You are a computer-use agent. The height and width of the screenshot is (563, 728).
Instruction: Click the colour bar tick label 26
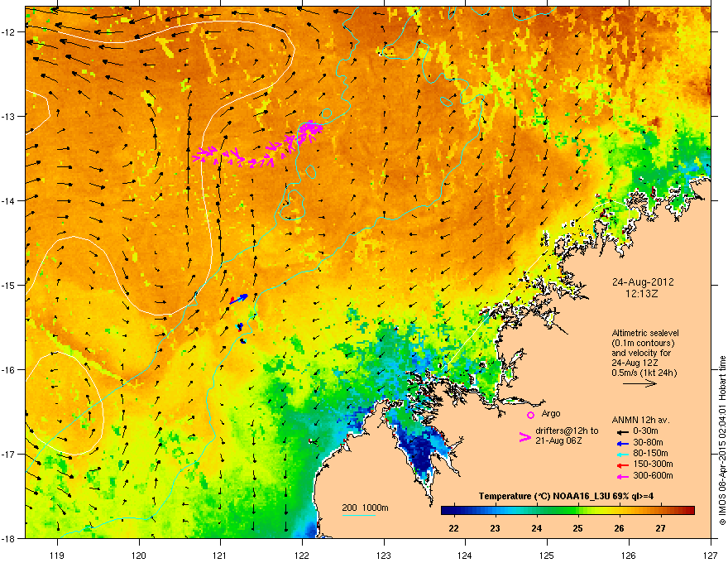coord(619,528)
